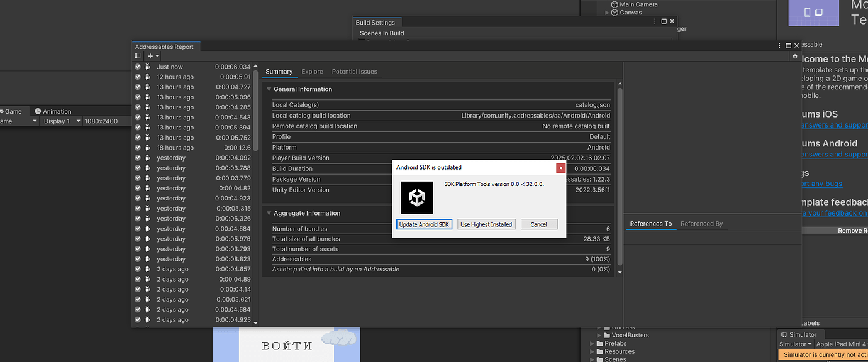The height and width of the screenshot is (362, 868).
Task: Click the Use Highest Installed button
Action: click(486, 224)
